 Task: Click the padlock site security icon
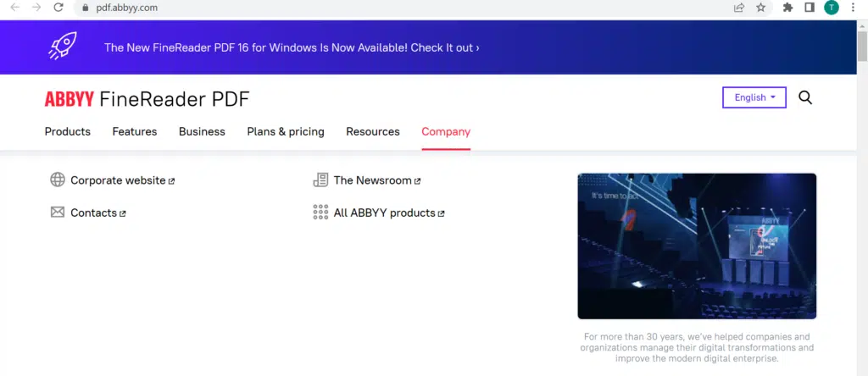[85, 8]
